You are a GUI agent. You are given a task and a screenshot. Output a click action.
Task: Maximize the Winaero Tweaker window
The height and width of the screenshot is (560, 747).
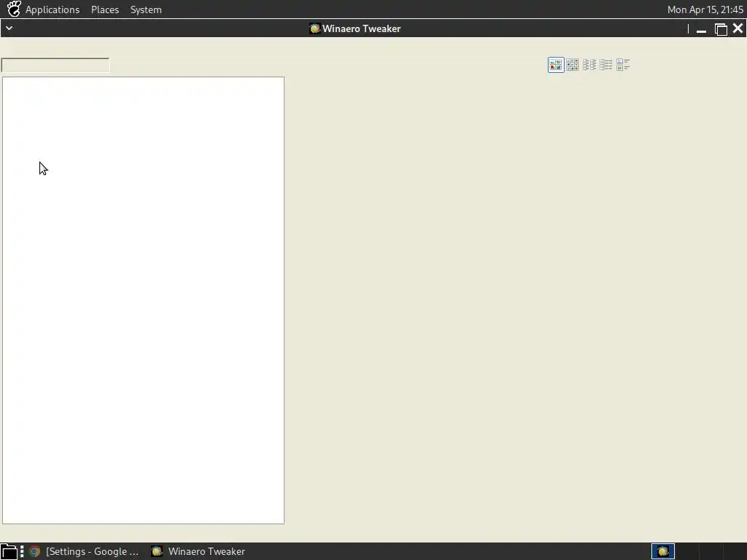tap(721, 29)
